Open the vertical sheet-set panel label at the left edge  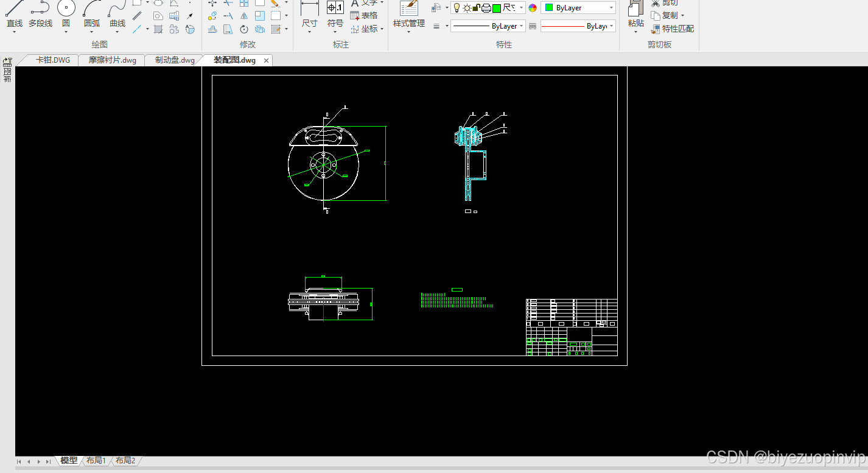(x=7, y=75)
